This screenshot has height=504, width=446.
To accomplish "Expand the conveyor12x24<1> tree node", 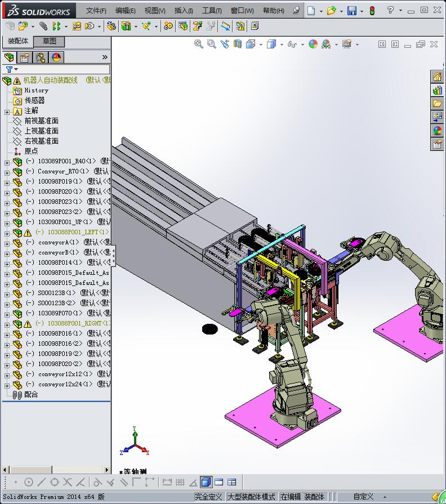I will pyautogui.click(x=7, y=386).
